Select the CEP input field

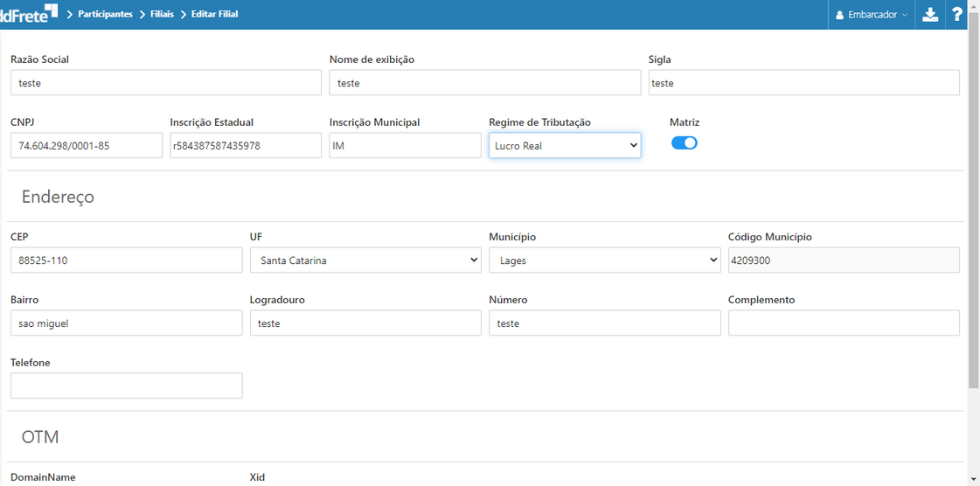coord(126,260)
